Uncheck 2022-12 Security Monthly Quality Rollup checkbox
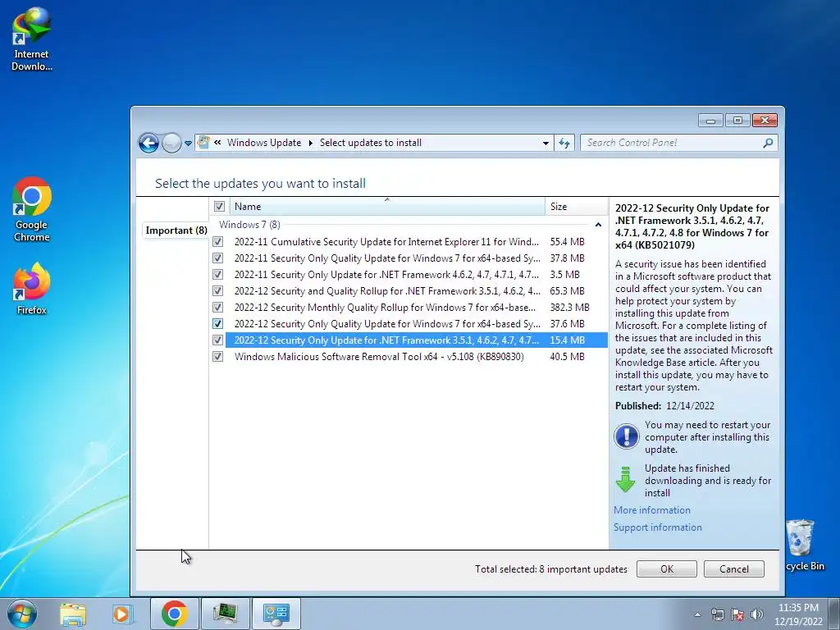The image size is (840, 630). click(x=217, y=308)
